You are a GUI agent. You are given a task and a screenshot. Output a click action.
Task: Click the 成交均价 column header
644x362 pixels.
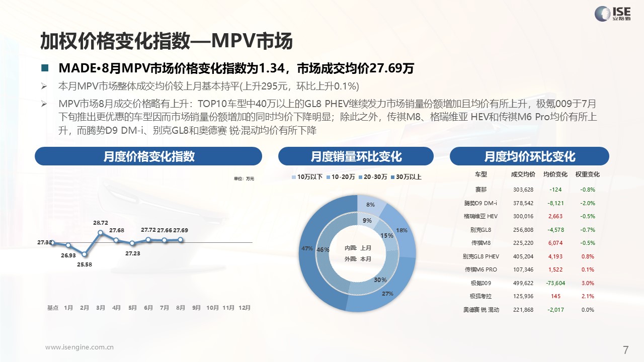(x=523, y=174)
